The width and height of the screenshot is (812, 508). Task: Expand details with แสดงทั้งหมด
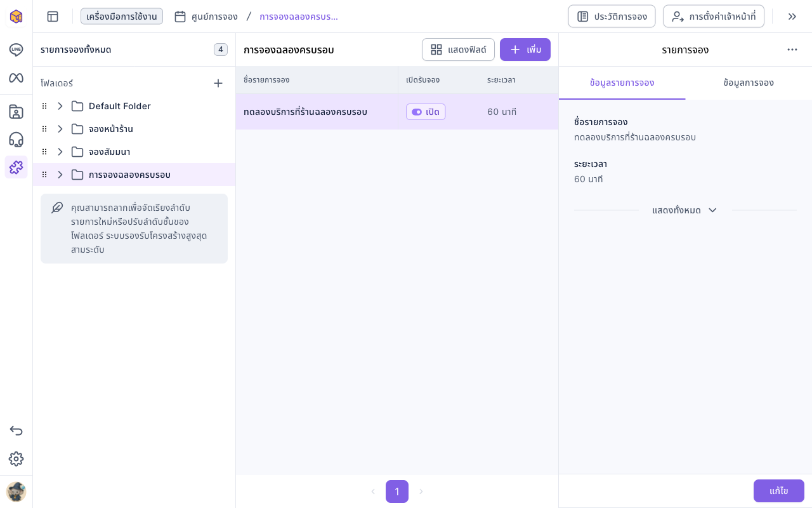(684, 210)
